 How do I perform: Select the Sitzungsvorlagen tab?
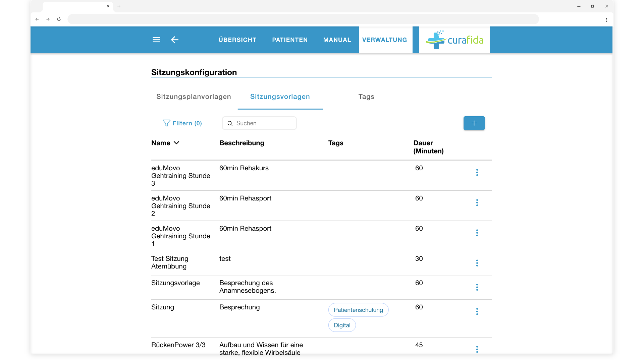[280, 97]
